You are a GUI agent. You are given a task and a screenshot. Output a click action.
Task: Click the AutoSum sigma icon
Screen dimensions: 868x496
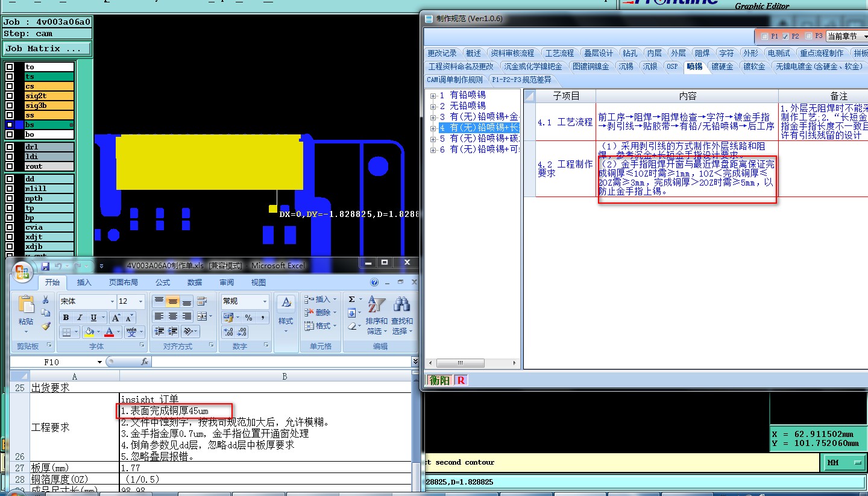[x=352, y=300]
